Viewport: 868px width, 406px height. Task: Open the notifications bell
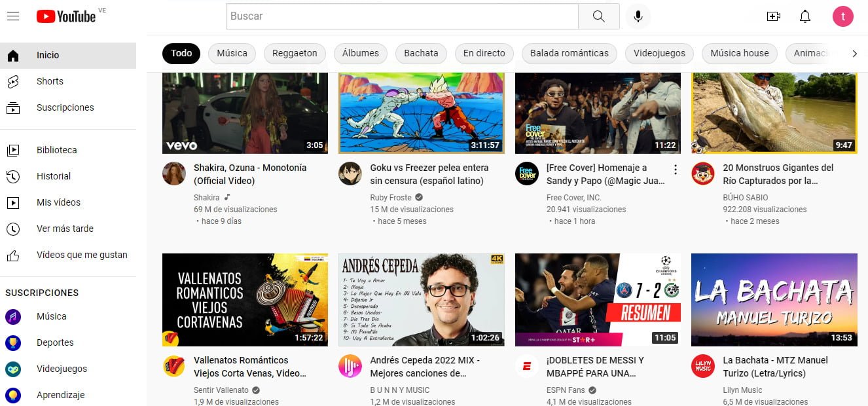point(805,16)
